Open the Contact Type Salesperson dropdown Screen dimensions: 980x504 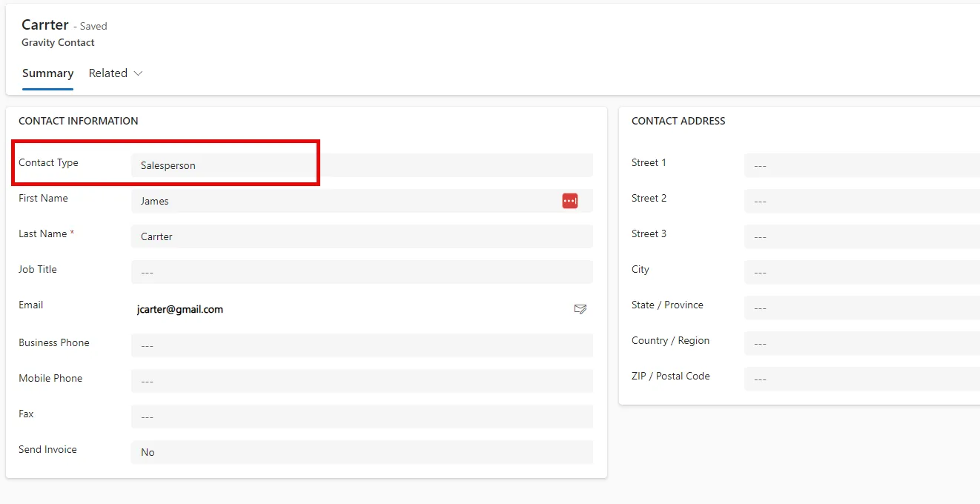362,165
